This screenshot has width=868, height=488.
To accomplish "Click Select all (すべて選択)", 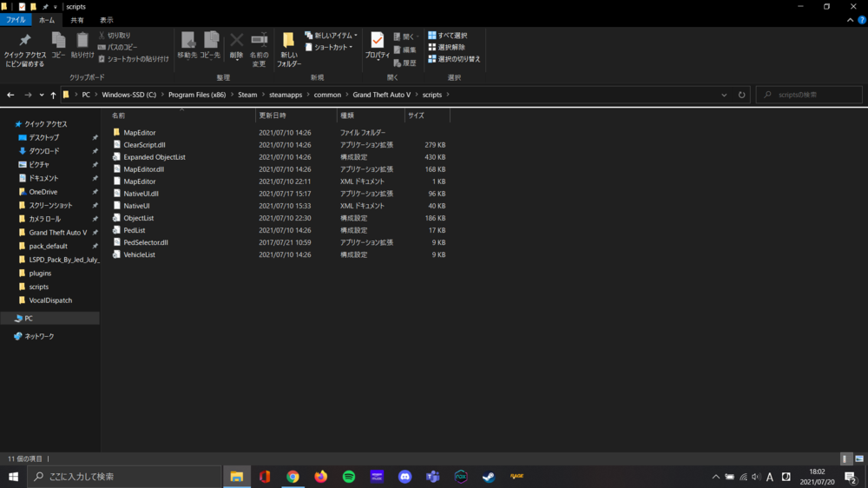I will click(447, 36).
